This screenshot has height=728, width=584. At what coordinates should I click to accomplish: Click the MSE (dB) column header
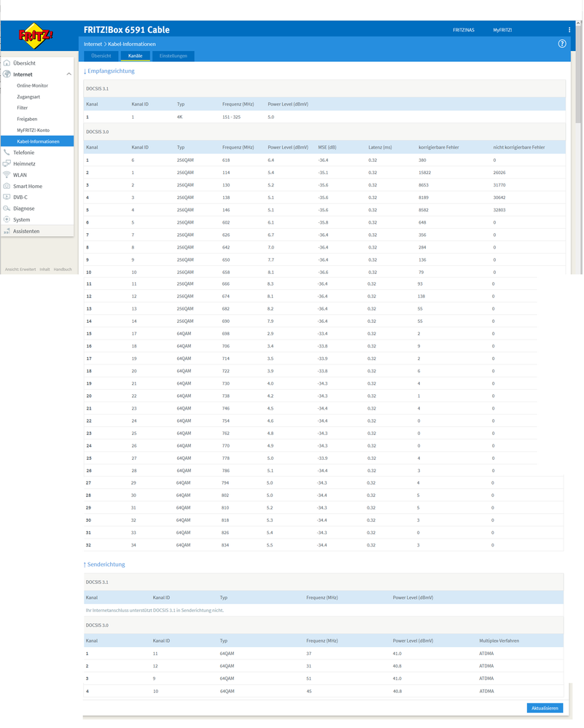[x=327, y=147]
